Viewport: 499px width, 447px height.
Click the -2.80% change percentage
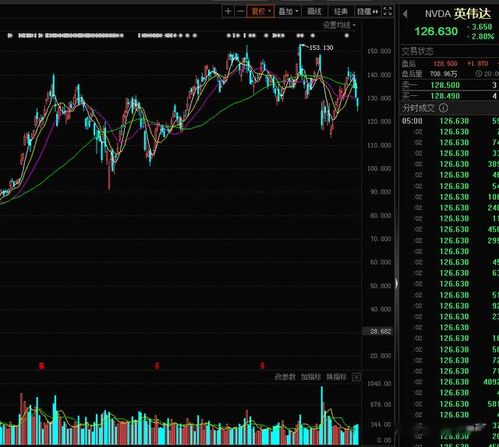click(x=481, y=36)
